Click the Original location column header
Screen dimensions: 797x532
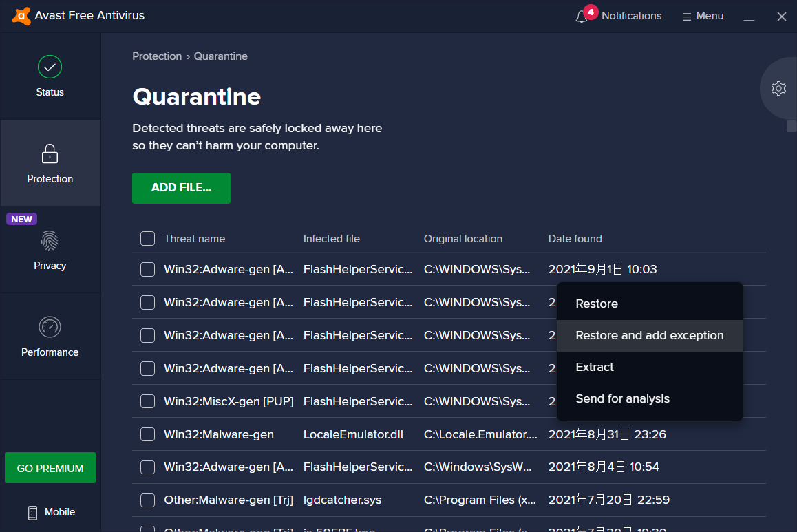[463, 239]
